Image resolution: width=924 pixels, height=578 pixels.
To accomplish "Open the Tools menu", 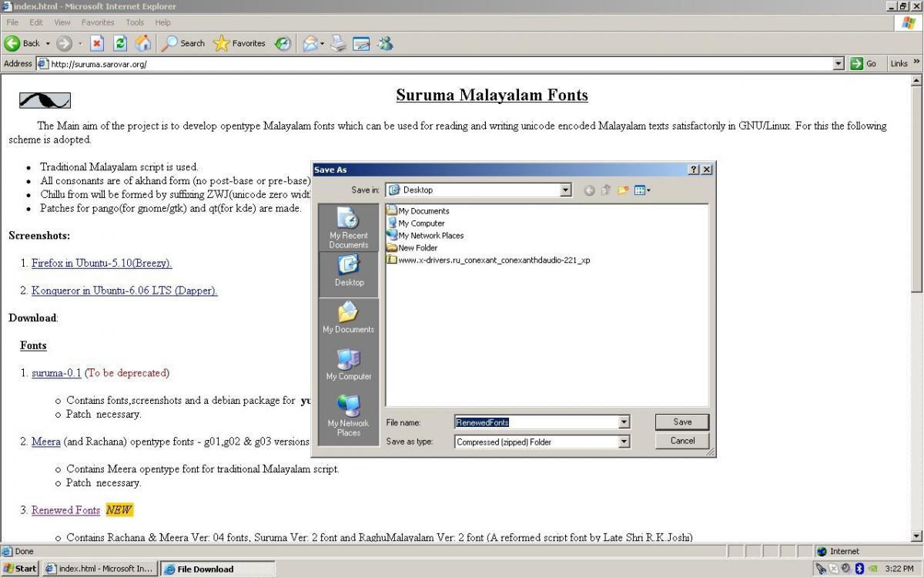I will pos(135,22).
